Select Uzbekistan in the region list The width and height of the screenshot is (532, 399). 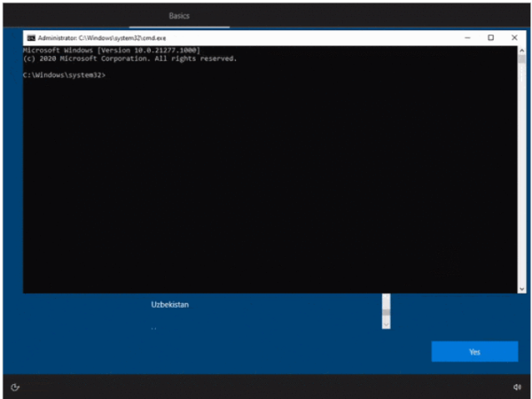(x=169, y=304)
